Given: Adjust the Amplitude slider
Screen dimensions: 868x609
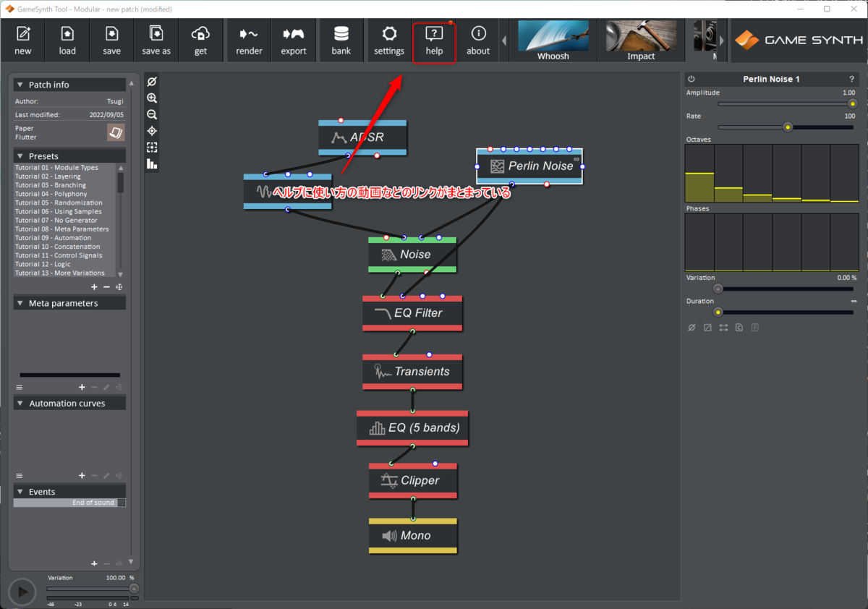Looking at the screenshot, I should coord(786,103).
